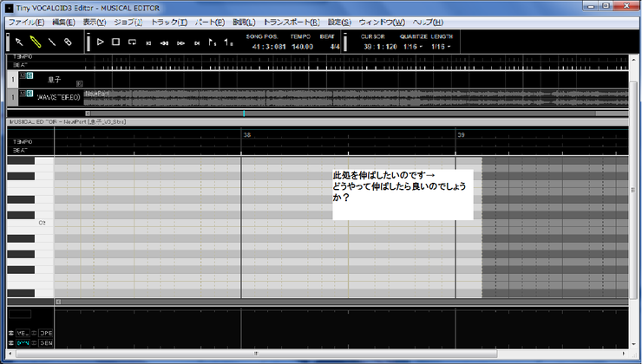Open the ウィンドウ(W) menu
Screen dimensions: 642x364
tap(382, 22)
